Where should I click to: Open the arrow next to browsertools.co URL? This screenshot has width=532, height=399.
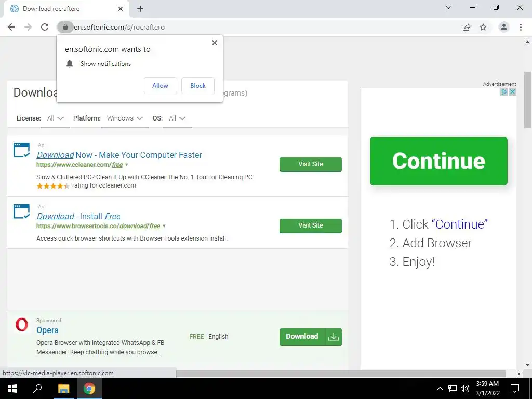click(164, 227)
